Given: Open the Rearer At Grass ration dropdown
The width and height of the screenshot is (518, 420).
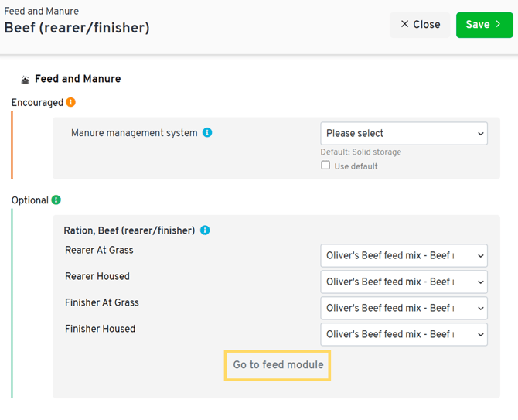Looking at the screenshot, I should [x=404, y=255].
